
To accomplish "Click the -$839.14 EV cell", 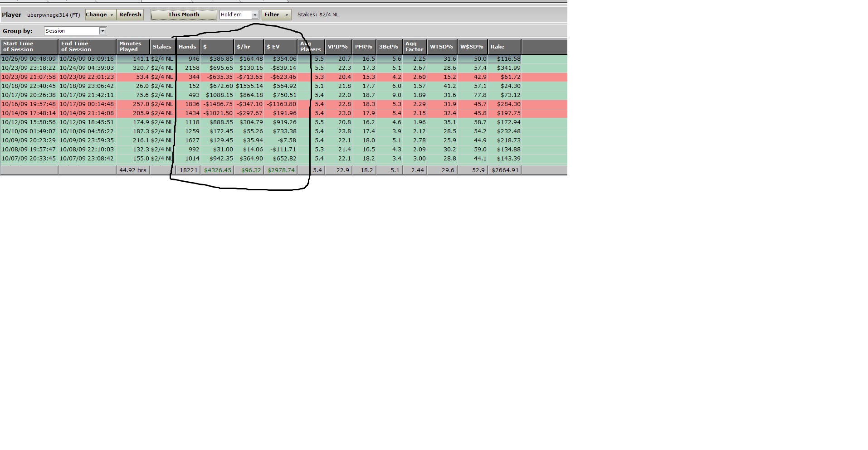I will 280,68.
